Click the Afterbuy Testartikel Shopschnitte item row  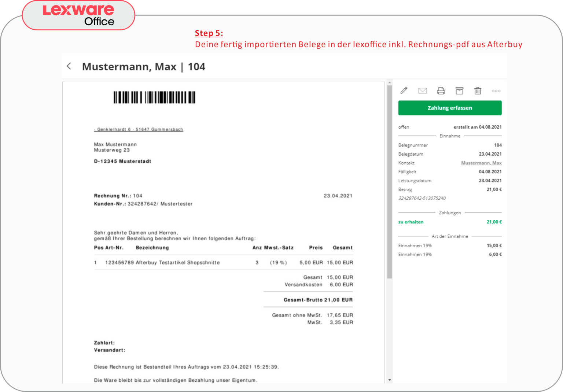[223, 263]
